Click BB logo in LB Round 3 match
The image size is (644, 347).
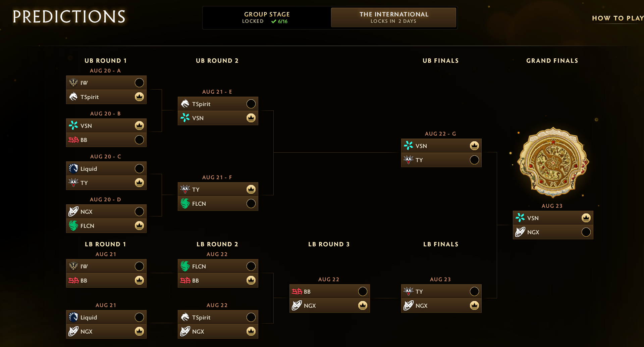pyautogui.click(x=297, y=291)
